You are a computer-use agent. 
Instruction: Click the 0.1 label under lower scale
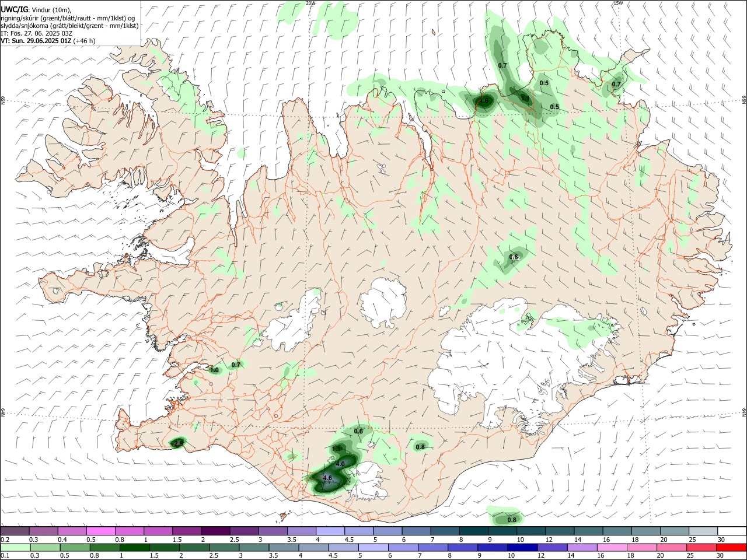[4, 555]
